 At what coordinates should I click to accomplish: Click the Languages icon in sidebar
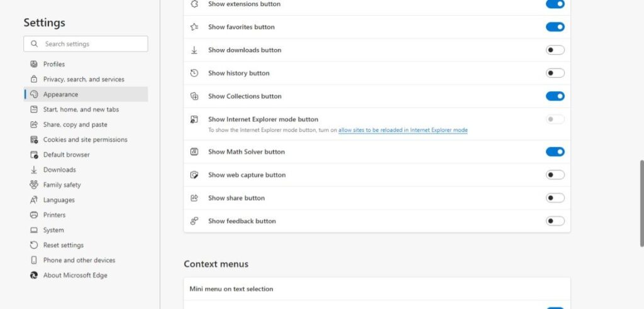click(34, 200)
